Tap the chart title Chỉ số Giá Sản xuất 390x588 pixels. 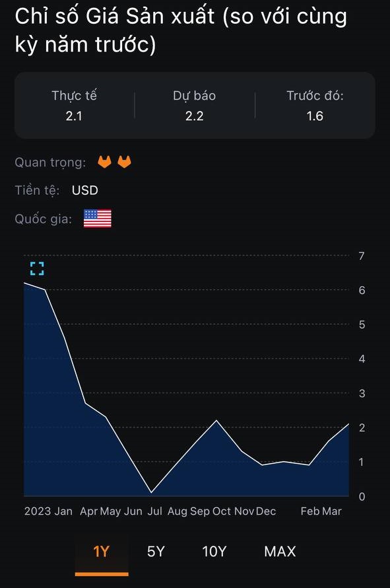pyautogui.click(x=115, y=17)
